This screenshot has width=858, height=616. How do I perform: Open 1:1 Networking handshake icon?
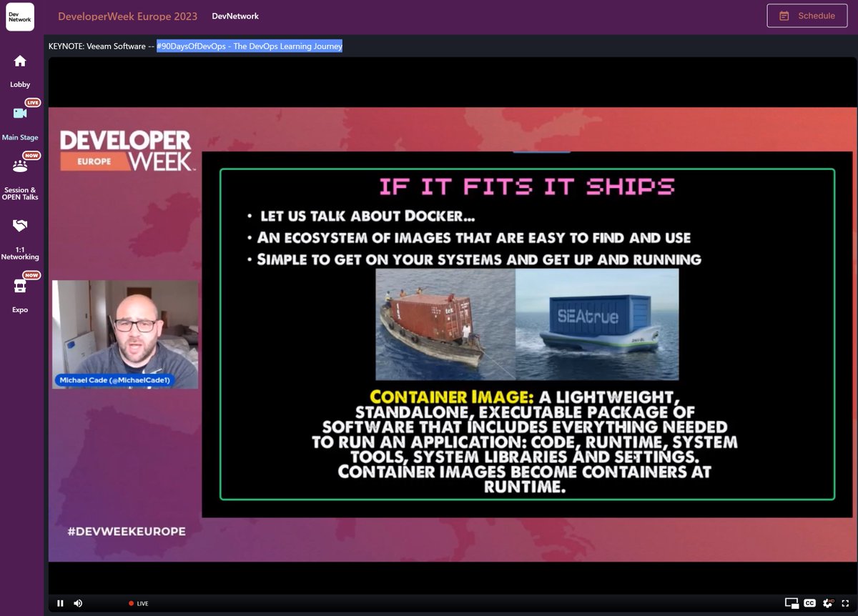click(20, 226)
